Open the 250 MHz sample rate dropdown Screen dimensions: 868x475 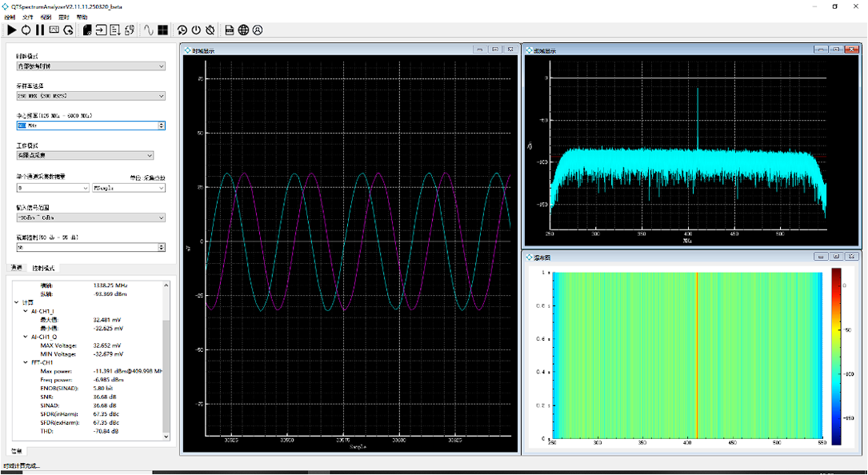(90, 96)
